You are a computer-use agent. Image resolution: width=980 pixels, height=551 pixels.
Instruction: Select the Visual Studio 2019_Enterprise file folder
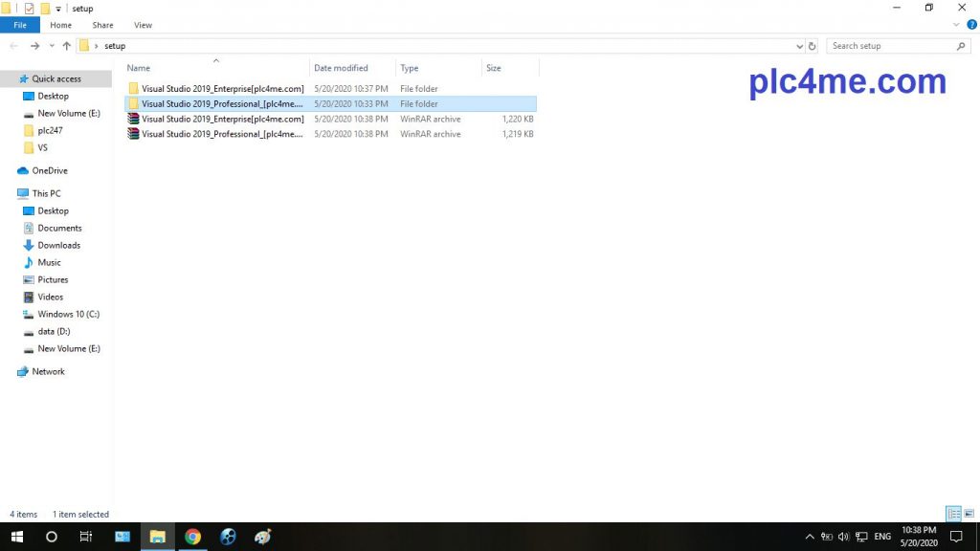(x=222, y=88)
